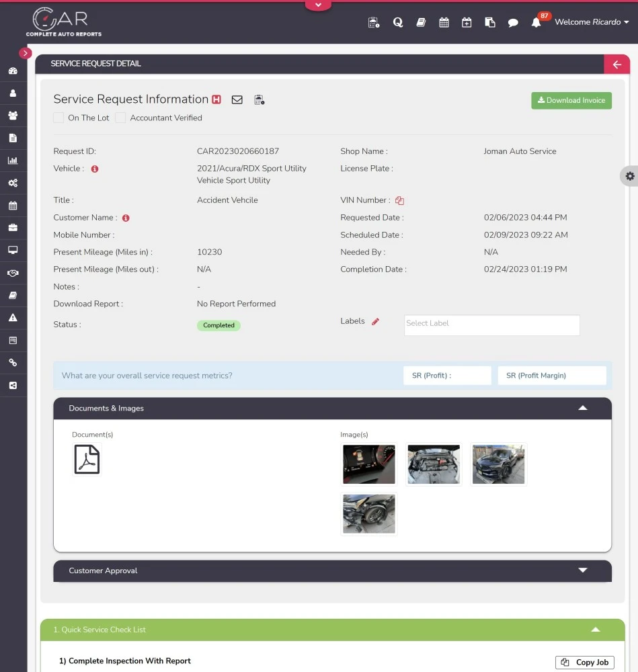Open the calendar icon in left sidebar

pos(13,205)
